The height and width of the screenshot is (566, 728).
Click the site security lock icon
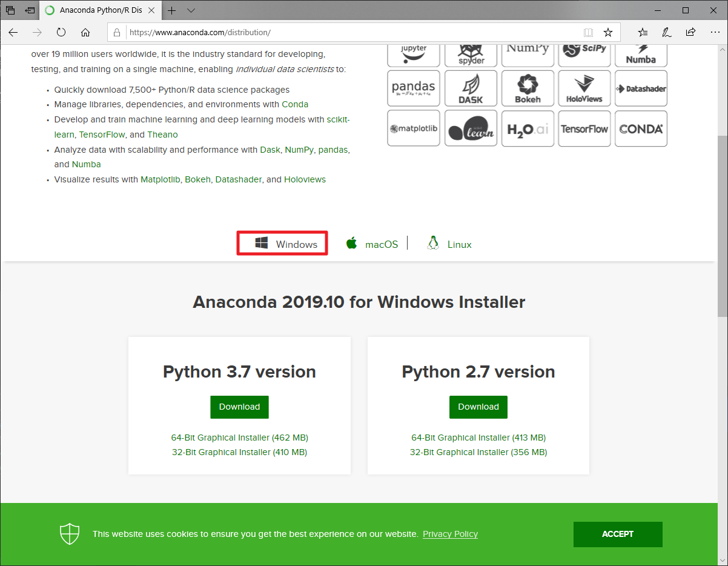117,32
